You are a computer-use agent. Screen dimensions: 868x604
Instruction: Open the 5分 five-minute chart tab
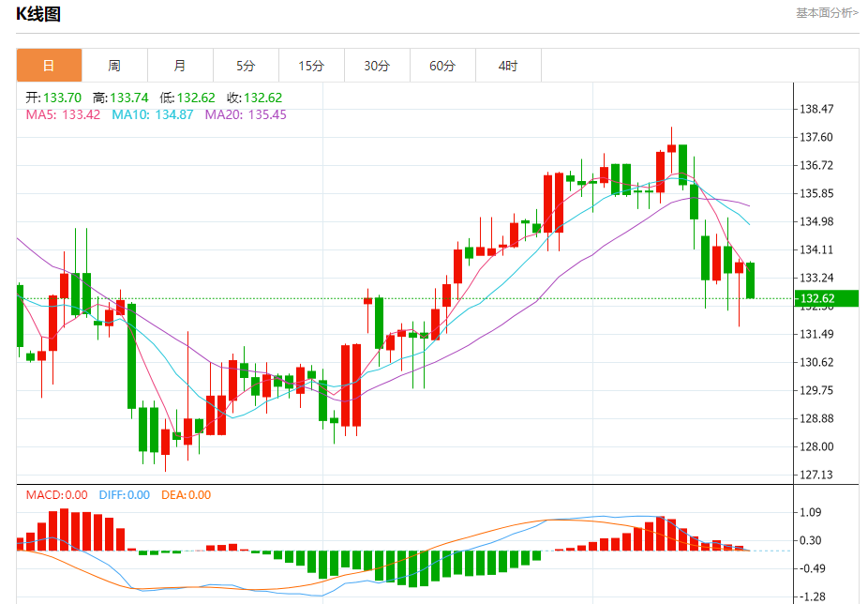pos(246,66)
